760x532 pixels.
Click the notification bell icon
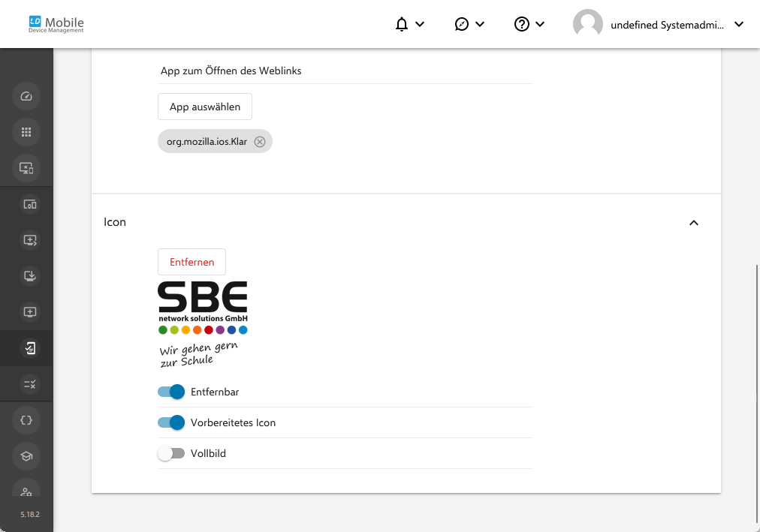pos(401,24)
